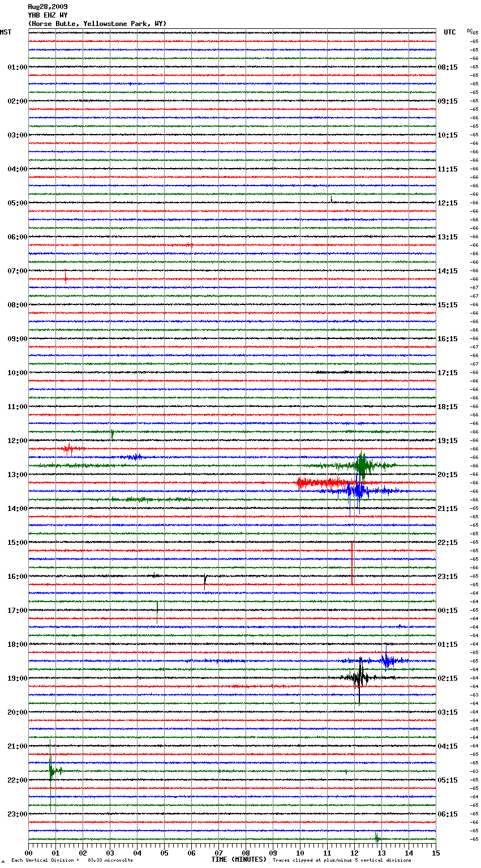Select the 01:00 MST time label

point(18,67)
